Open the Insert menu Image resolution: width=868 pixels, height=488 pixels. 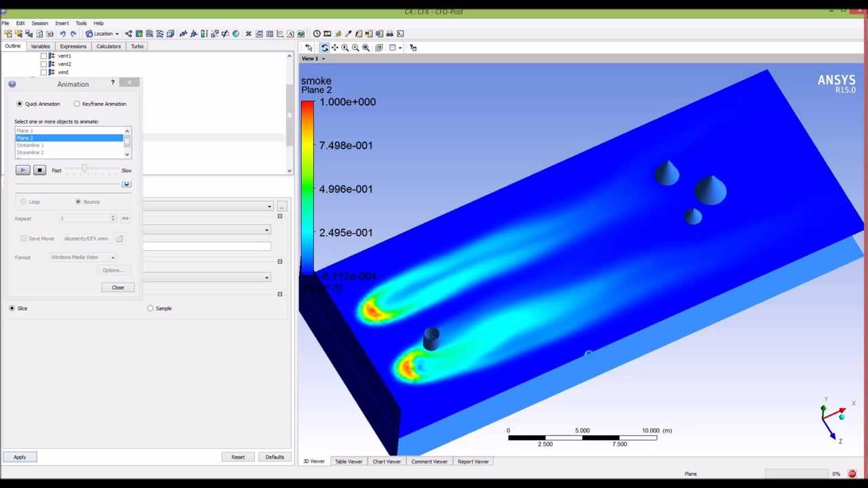[x=62, y=23]
